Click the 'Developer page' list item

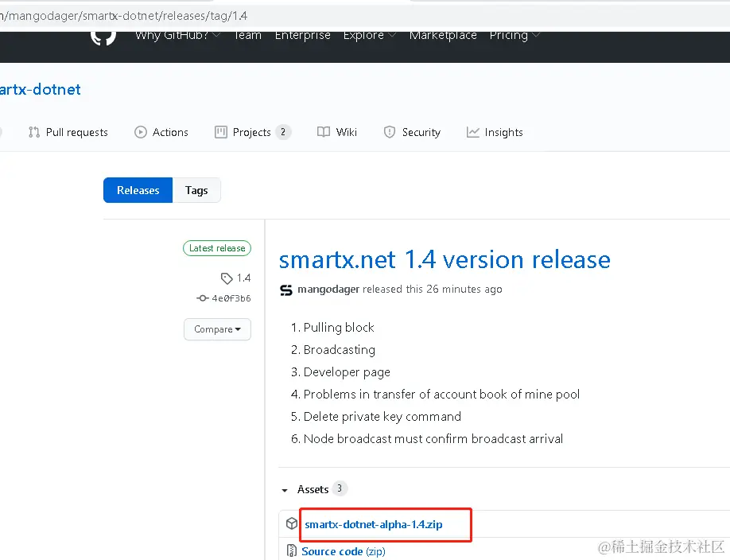(x=347, y=372)
